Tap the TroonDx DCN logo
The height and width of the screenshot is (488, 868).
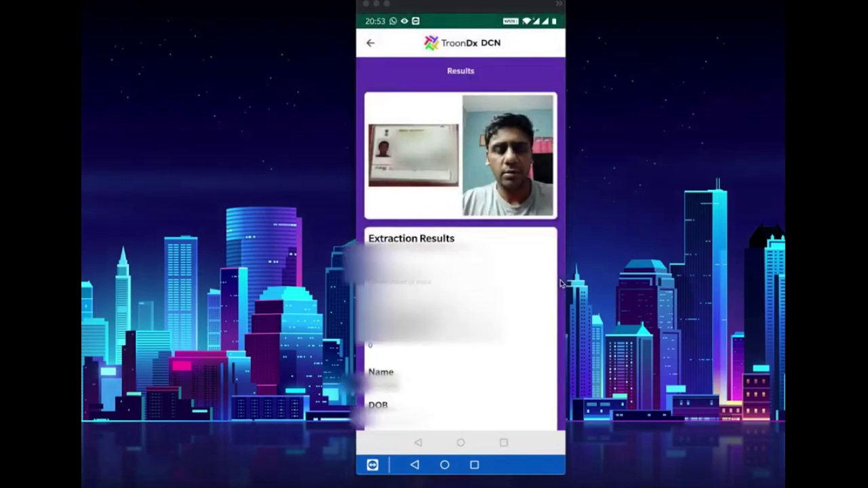pyautogui.click(x=462, y=43)
